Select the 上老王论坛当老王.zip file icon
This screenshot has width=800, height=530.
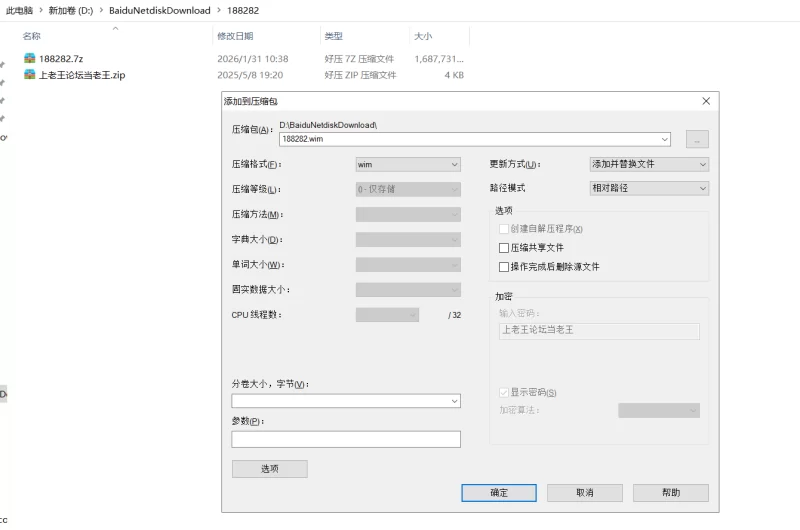click(30, 75)
